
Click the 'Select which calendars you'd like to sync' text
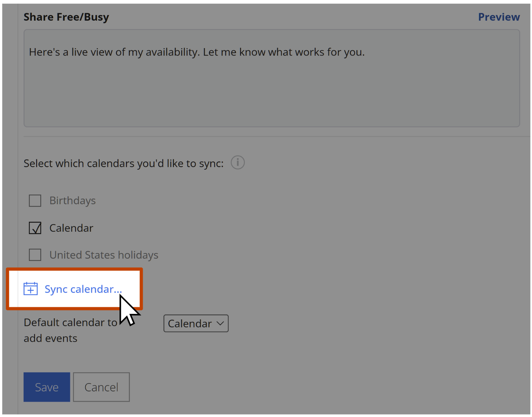[123, 164]
